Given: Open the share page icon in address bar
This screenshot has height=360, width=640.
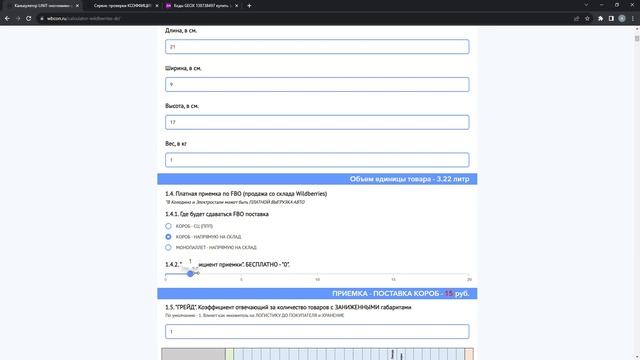Looking at the screenshot, I should [x=576, y=18].
